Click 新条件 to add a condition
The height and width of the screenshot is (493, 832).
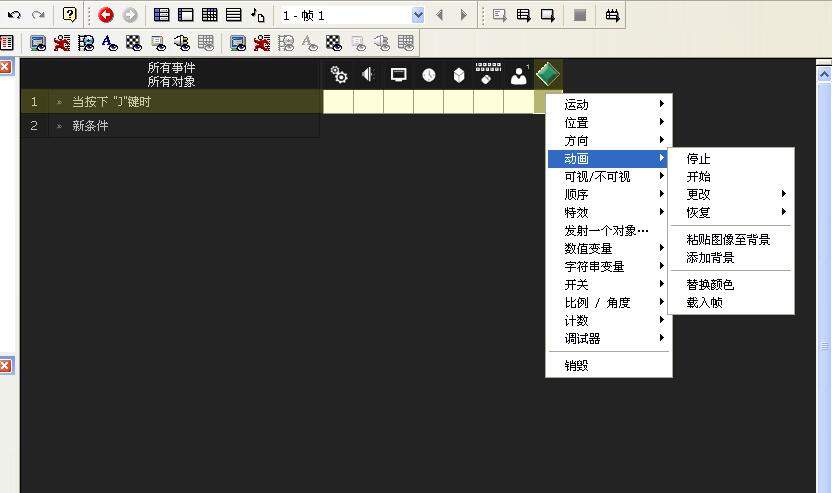tap(90, 126)
